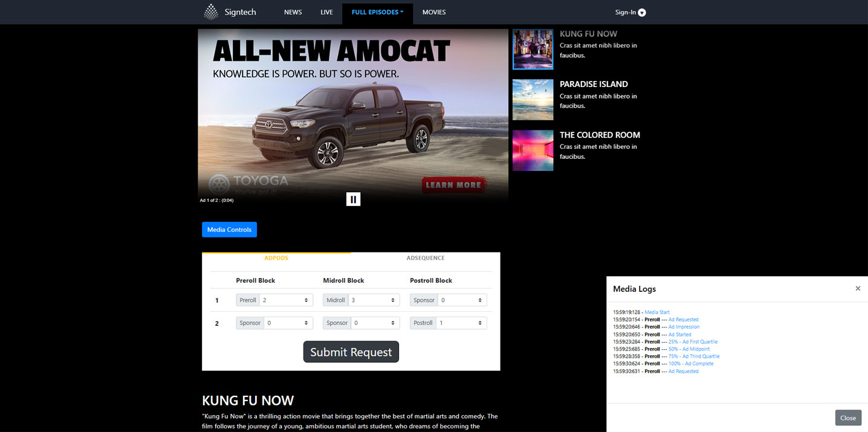The image size is (868, 432).
Task: Click the KUNG FU NOW main heading
Action: tap(248, 400)
